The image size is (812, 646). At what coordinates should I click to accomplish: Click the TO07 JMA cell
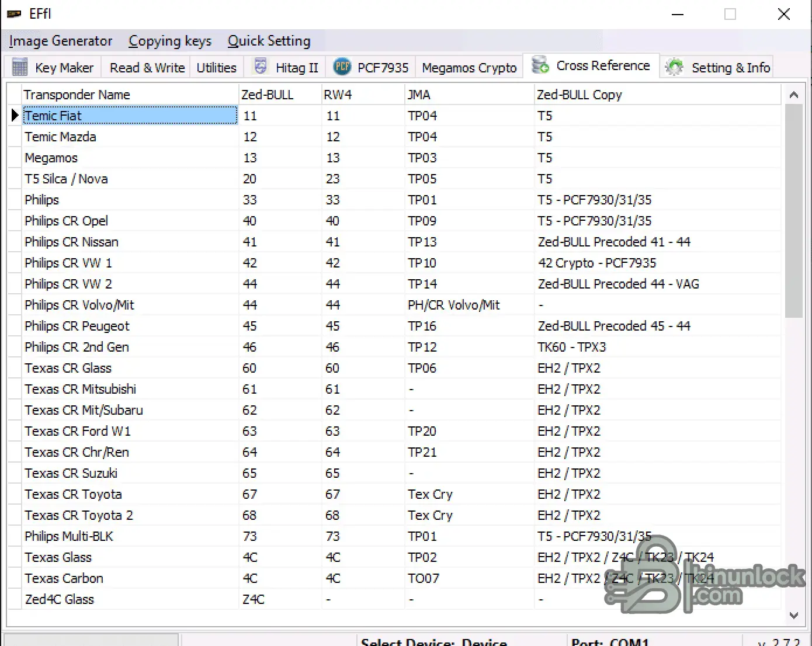pos(470,578)
